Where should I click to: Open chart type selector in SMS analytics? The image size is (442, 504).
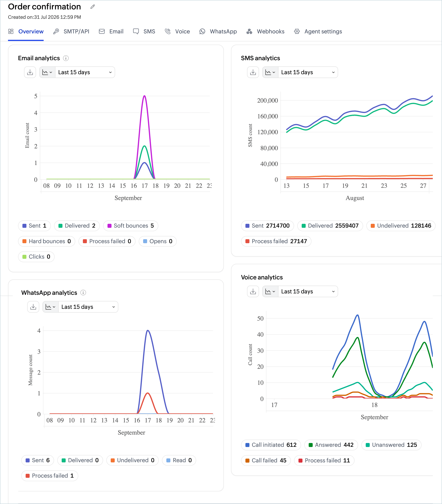pyautogui.click(x=270, y=72)
